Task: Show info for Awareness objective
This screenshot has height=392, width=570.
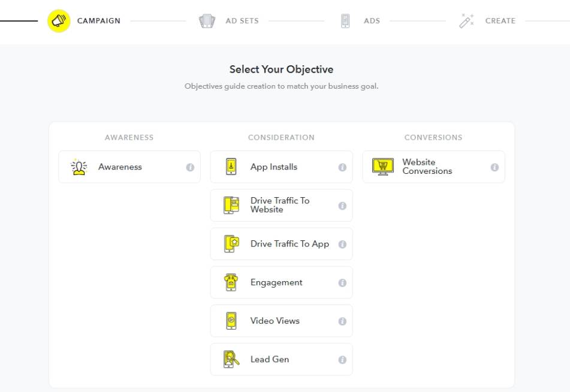Action: [190, 167]
